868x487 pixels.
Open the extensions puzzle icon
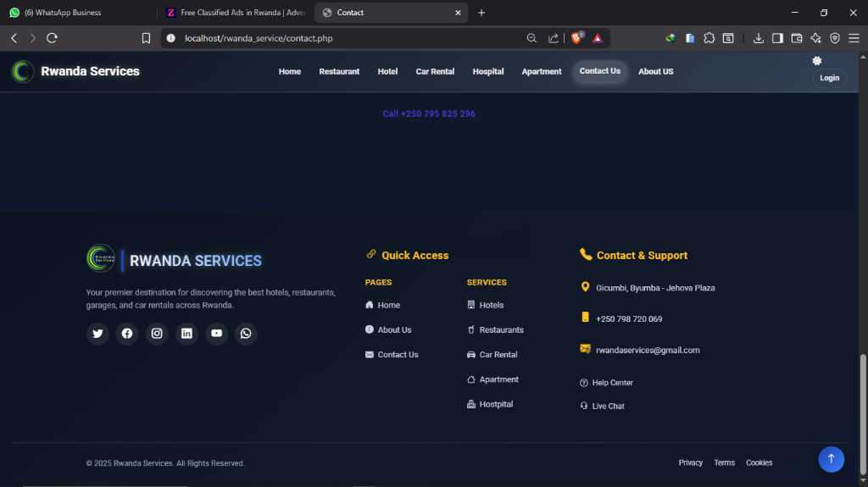[x=709, y=38]
